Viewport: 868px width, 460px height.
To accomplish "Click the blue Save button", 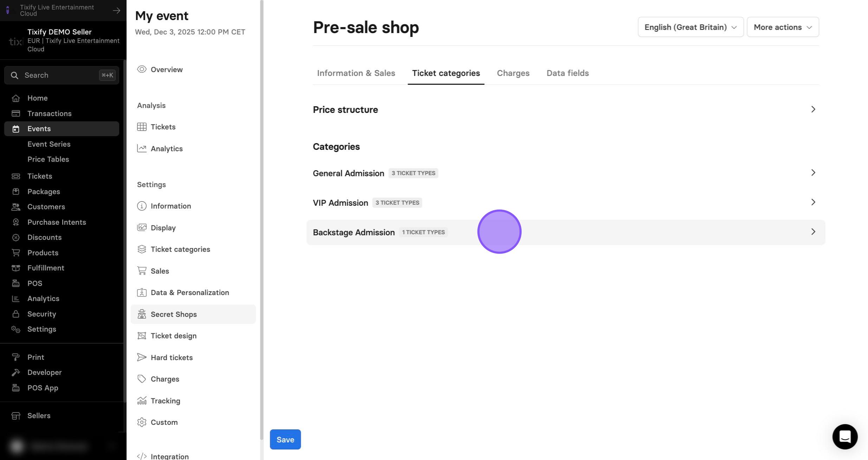I will click(285, 439).
